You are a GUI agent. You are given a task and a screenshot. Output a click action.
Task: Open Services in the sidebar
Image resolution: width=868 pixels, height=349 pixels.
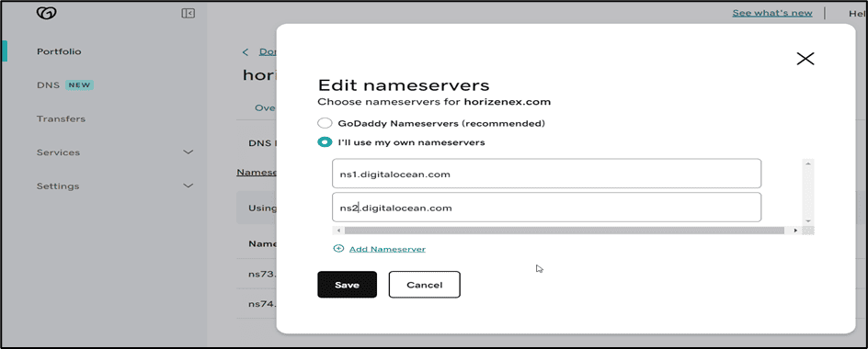tap(58, 152)
